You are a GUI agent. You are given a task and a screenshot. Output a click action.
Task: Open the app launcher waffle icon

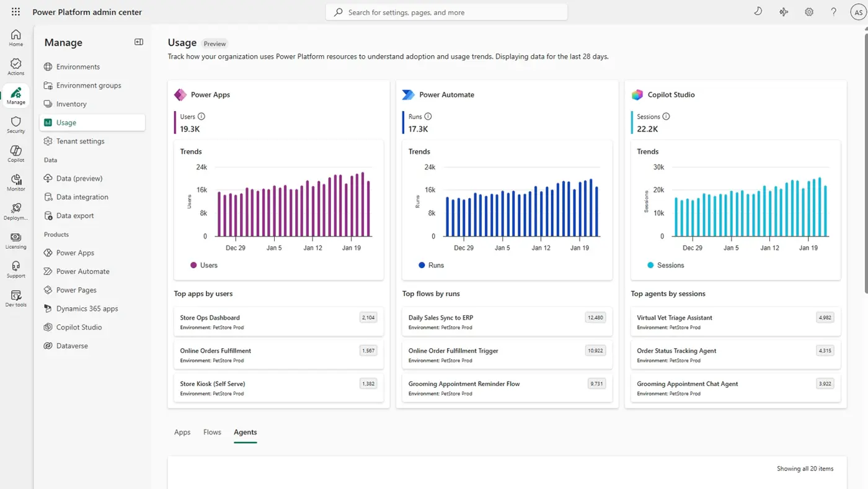15,12
